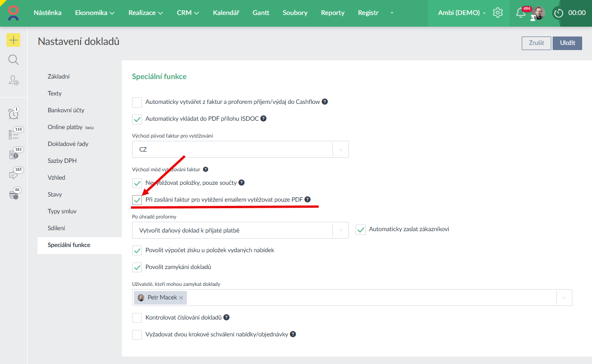Open the task list icon with 118 badge

tap(14, 135)
